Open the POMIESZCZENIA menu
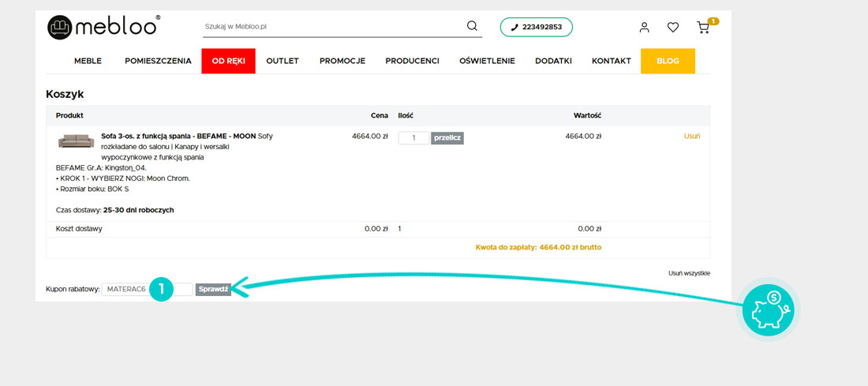Viewport: 868px width, 386px height. click(159, 61)
